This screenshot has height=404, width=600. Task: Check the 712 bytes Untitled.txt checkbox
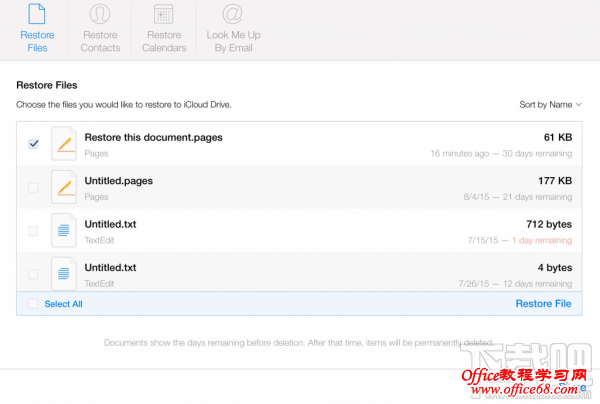click(x=33, y=231)
